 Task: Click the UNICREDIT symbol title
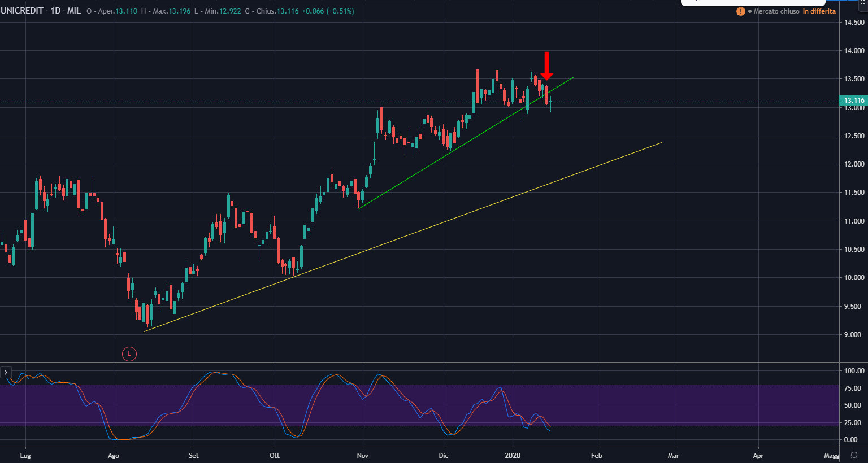point(21,11)
